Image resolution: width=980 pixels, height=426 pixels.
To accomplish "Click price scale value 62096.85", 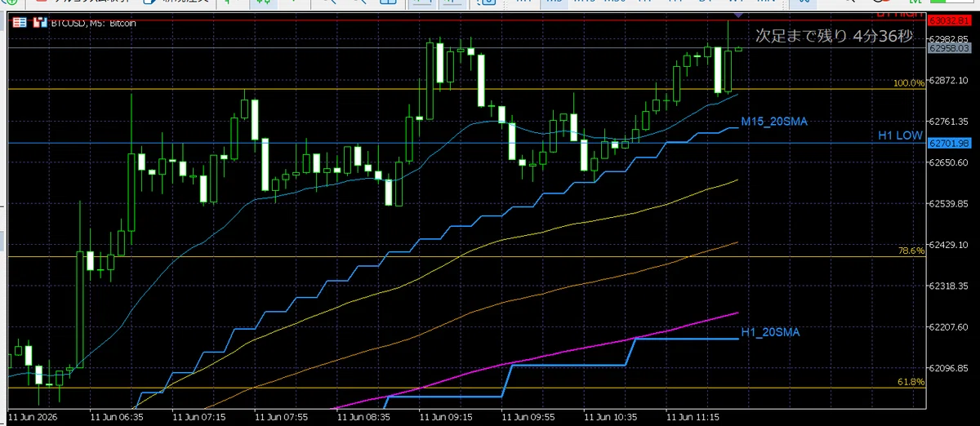I will (x=949, y=368).
